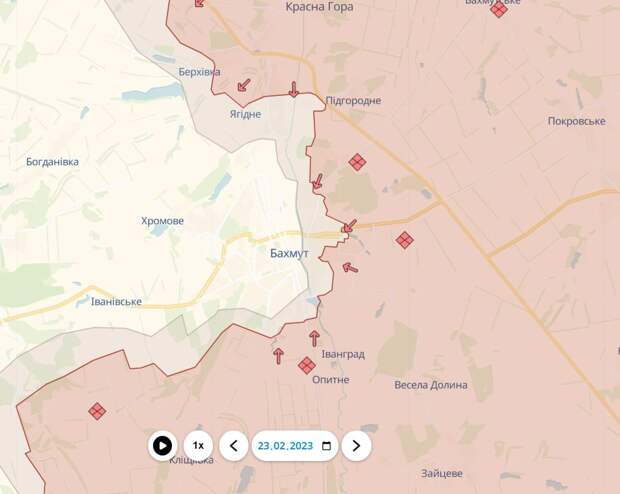Click the battle marker at top right
Viewport: 620px width, 494px height.
[499, 9]
